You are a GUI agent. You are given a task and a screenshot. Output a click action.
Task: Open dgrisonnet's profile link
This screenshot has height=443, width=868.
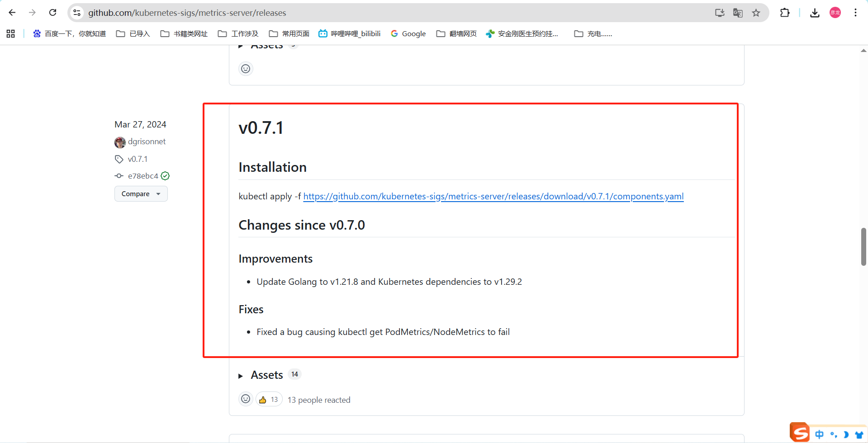tap(147, 141)
